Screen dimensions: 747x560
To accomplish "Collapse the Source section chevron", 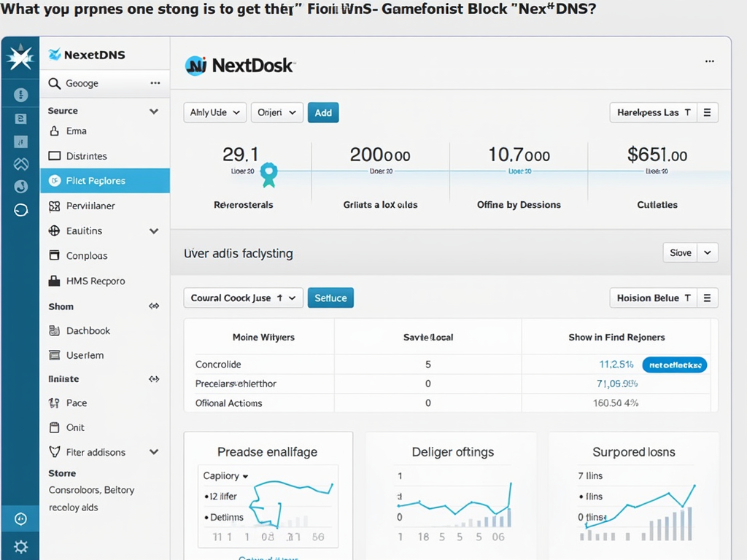I will coord(154,112).
